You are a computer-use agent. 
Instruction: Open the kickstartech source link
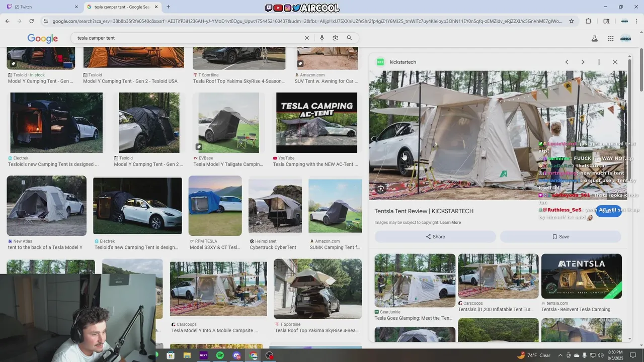pos(403,62)
